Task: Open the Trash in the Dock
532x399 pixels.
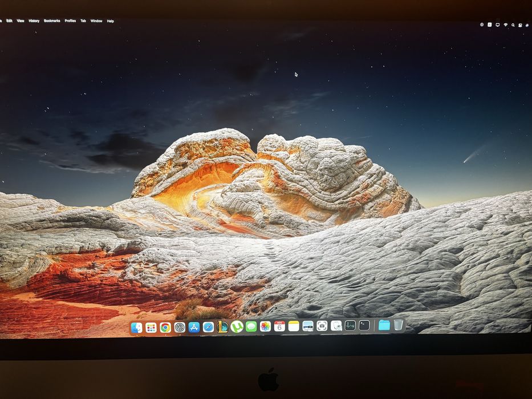Action: (399, 325)
